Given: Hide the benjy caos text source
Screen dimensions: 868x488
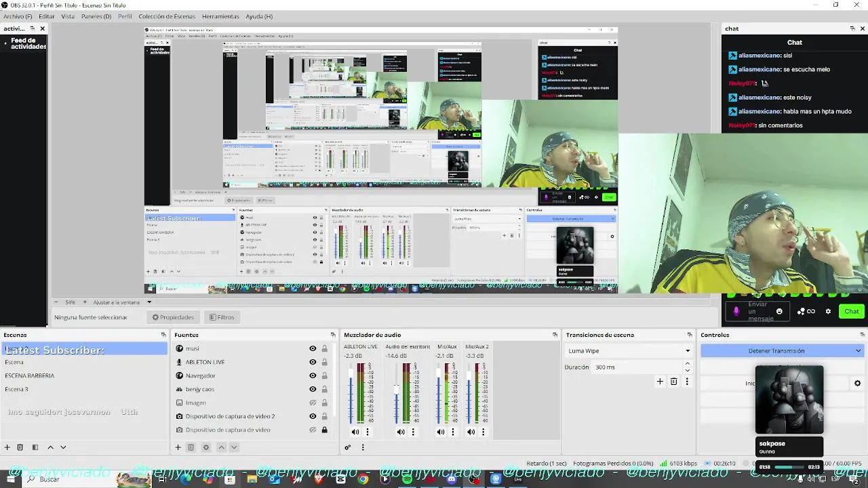Looking at the screenshot, I should pos(313,389).
